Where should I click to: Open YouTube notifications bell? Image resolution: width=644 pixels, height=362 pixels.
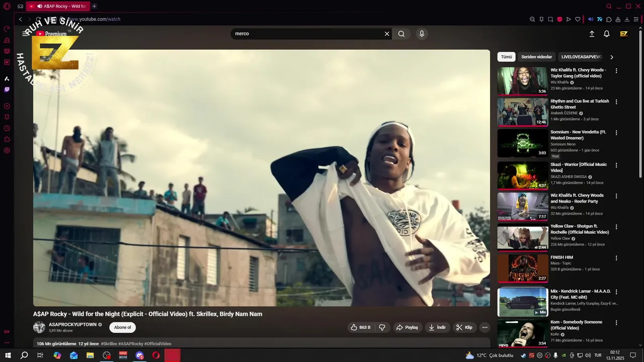pyautogui.click(x=607, y=34)
